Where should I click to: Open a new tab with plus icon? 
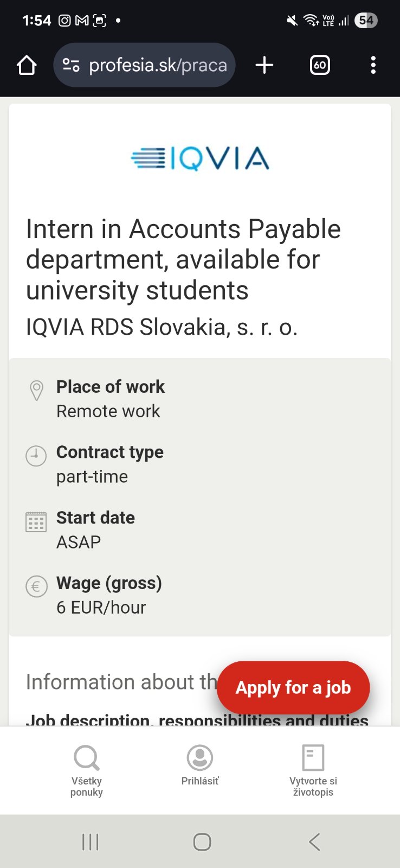click(x=264, y=66)
